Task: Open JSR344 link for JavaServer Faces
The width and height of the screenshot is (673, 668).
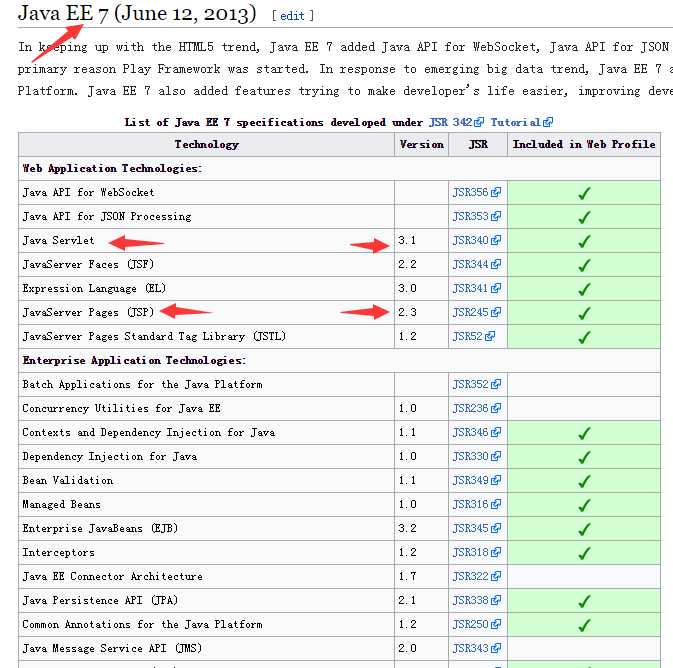Action: (x=470, y=264)
